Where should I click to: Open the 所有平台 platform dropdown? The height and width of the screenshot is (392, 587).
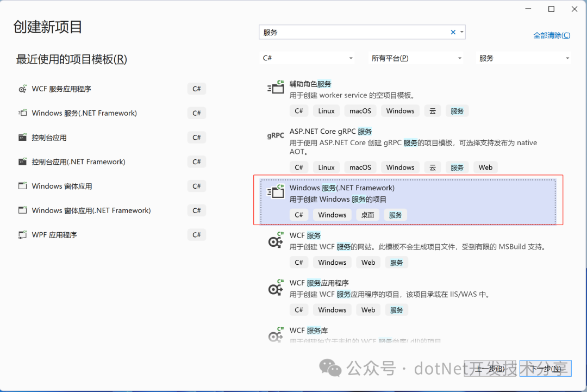click(x=416, y=58)
